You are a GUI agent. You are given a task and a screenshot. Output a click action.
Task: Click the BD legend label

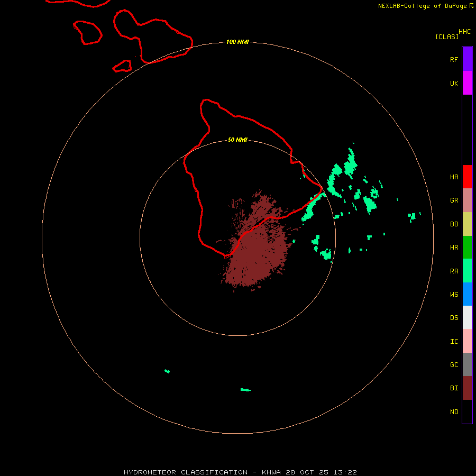pos(454,224)
